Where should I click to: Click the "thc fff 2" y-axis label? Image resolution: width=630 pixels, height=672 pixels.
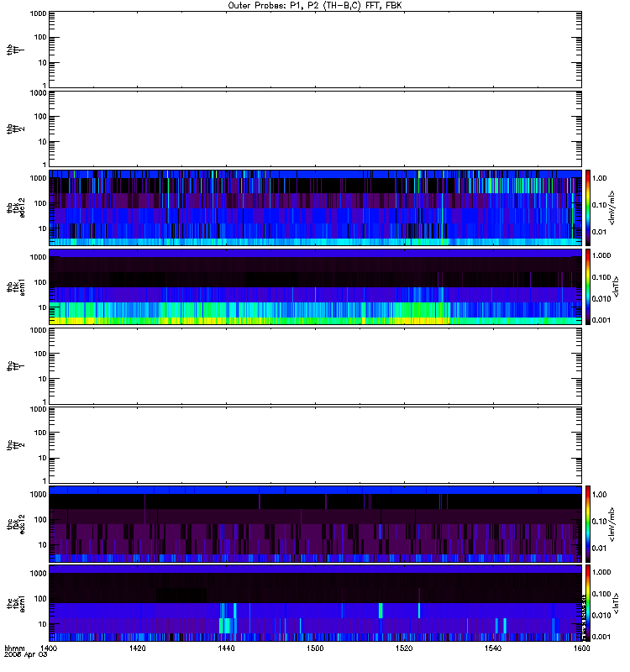(x=15, y=445)
